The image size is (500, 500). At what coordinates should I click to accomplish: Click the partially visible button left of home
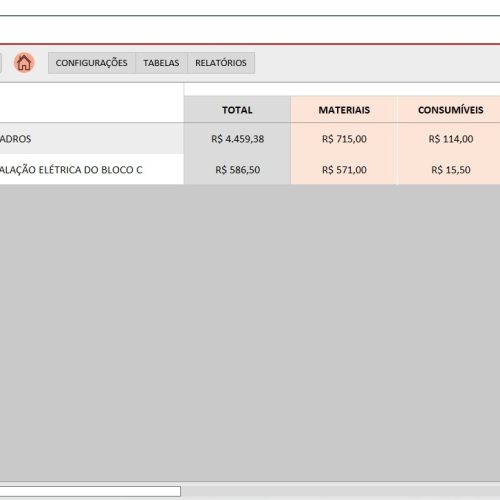point(1,63)
